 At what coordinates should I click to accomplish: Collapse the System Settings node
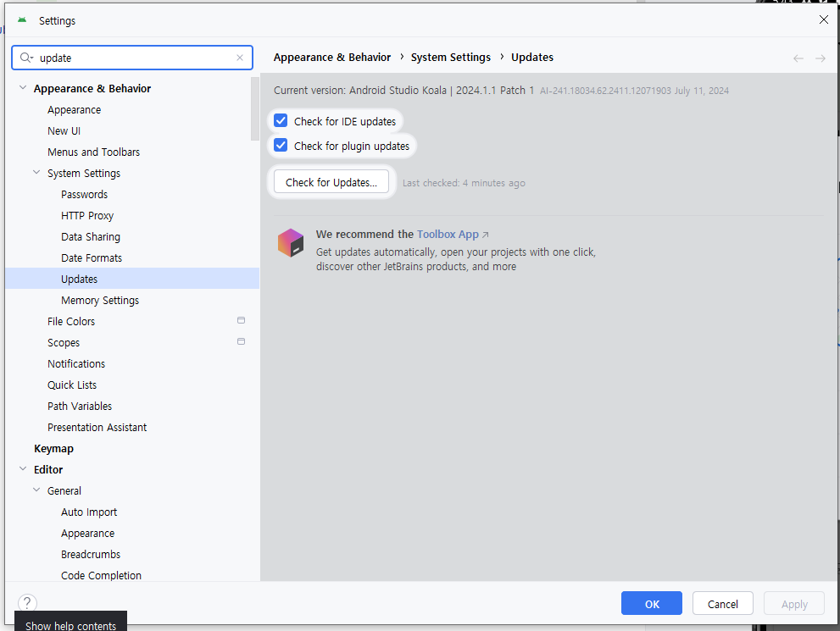[x=36, y=172]
